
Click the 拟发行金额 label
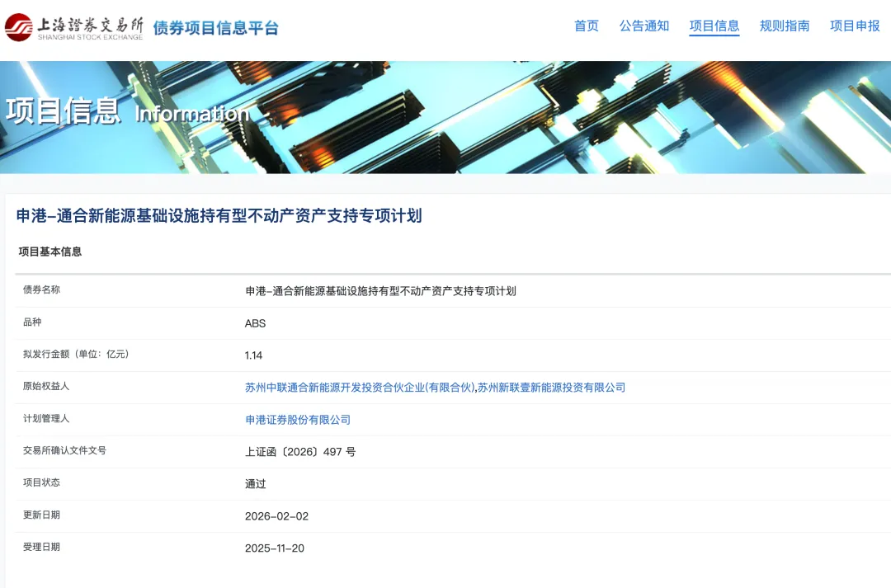pyautogui.click(x=76, y=354)
